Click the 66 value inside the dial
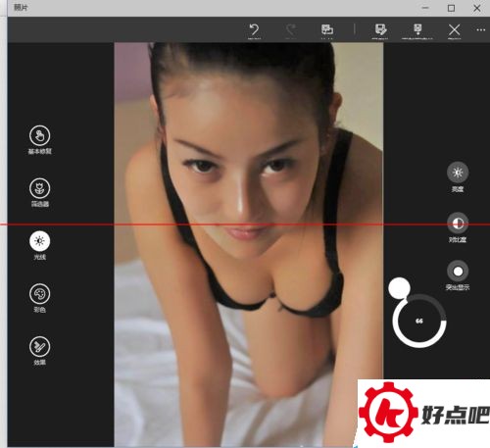 pos(419,321)
